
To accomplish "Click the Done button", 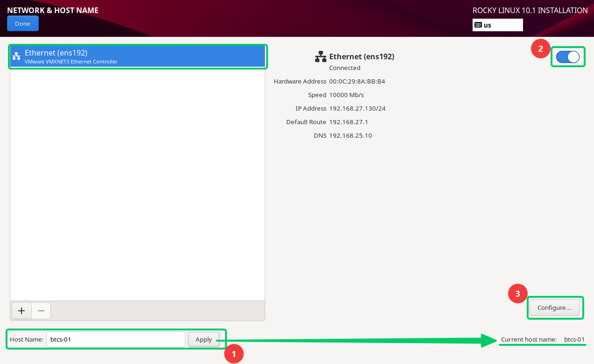I will point(23,24).
